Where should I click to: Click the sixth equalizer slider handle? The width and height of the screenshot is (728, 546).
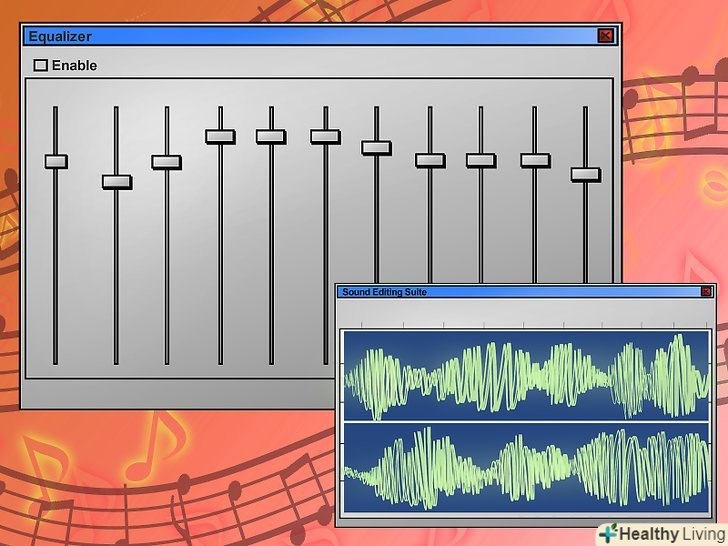pyautogui.click(x=325, y=136)
